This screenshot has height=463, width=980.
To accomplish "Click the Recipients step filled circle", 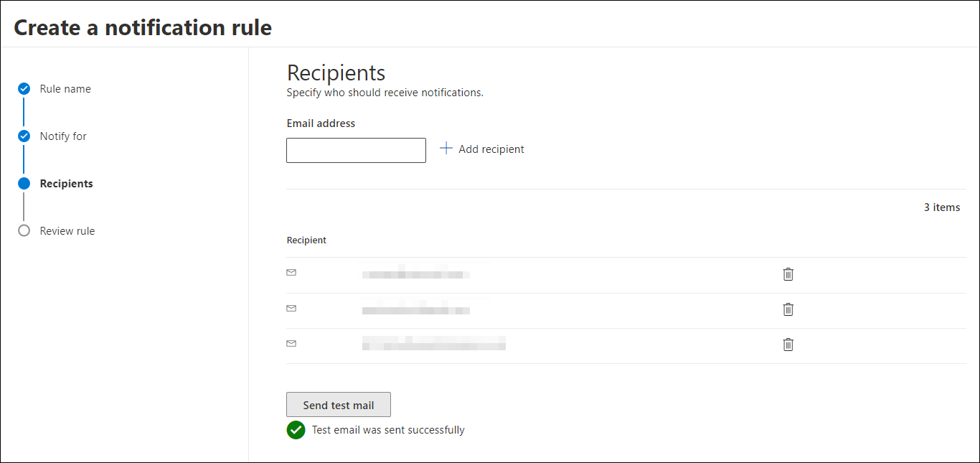I will point(24,184).
